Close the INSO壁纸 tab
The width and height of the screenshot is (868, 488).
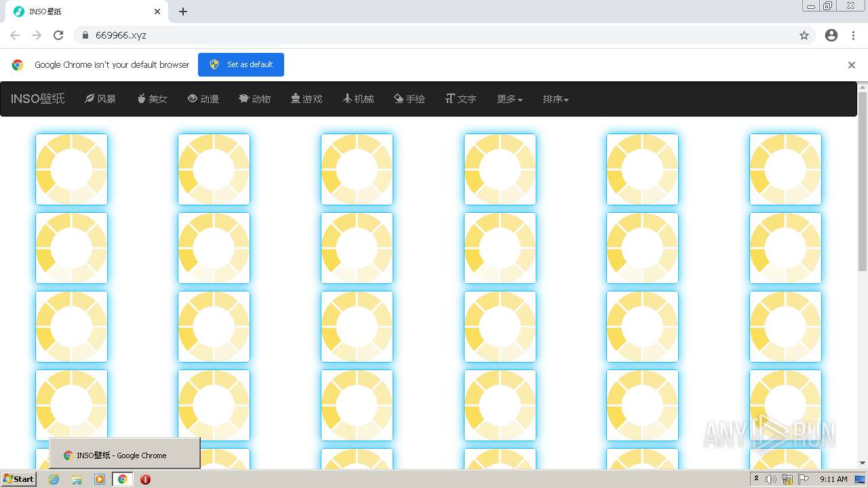click(x=157, y=12)
